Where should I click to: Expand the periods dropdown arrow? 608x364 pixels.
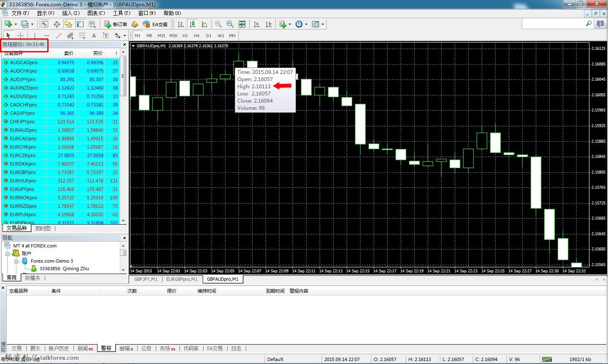(306, 24)
